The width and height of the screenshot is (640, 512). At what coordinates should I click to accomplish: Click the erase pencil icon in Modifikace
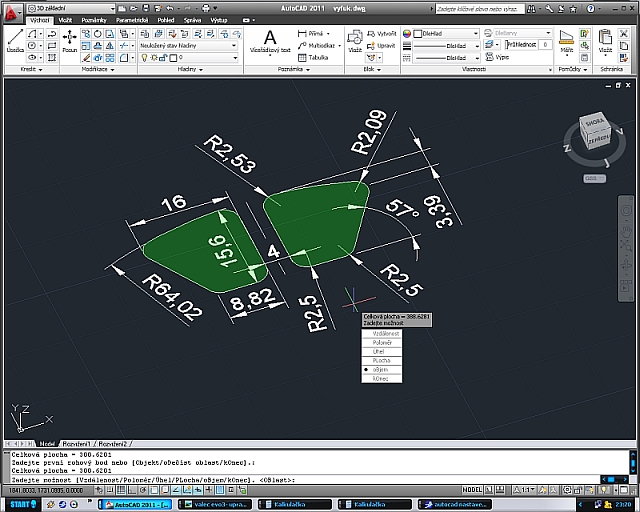(86, 58)
